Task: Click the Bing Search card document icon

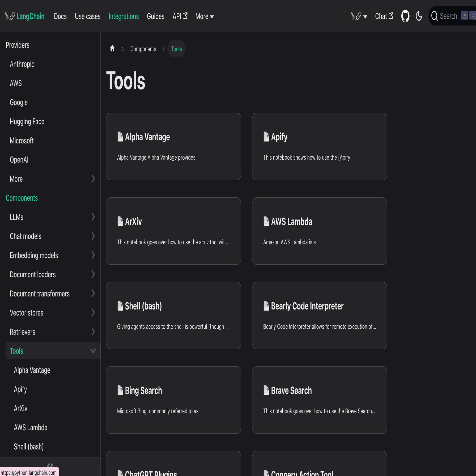Action: click(120, 390)
